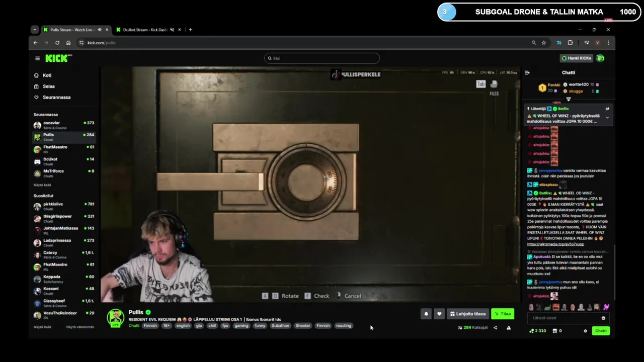Bookmark this page with the star
Viewport: 644px width, 362px height.
tap(544, 43)
